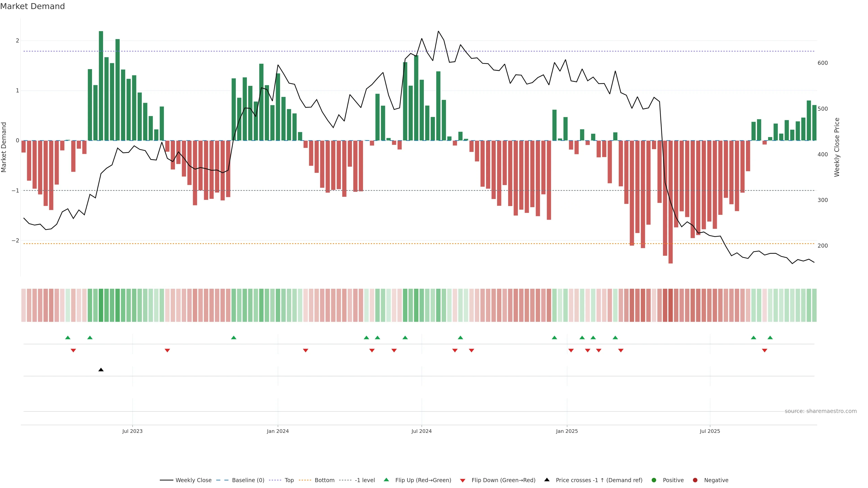Click the green Positive legend dot
This screenshot has height=488, width=868.
[654, 480]
